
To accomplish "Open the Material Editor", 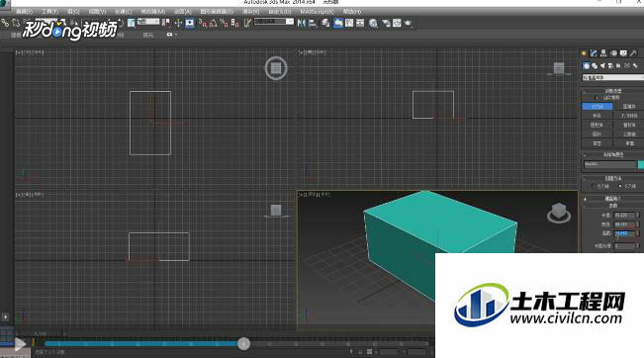I will pos(373,23).
